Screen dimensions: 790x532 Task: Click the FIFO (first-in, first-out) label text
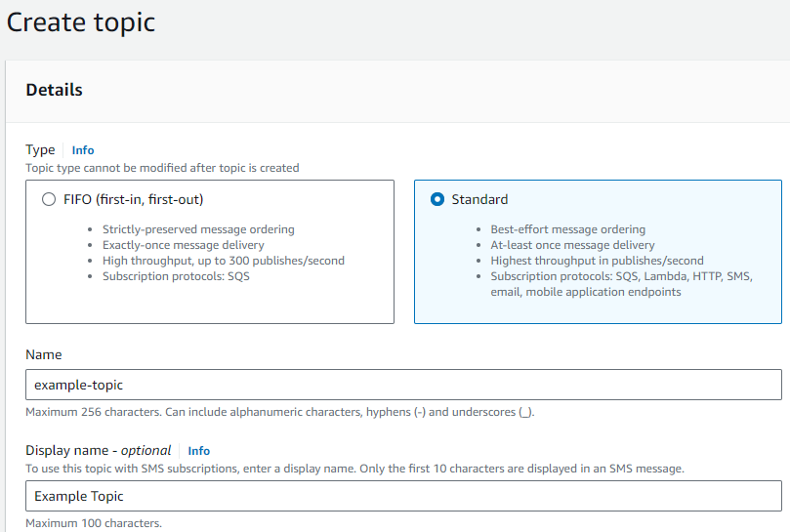click(133, 199)
